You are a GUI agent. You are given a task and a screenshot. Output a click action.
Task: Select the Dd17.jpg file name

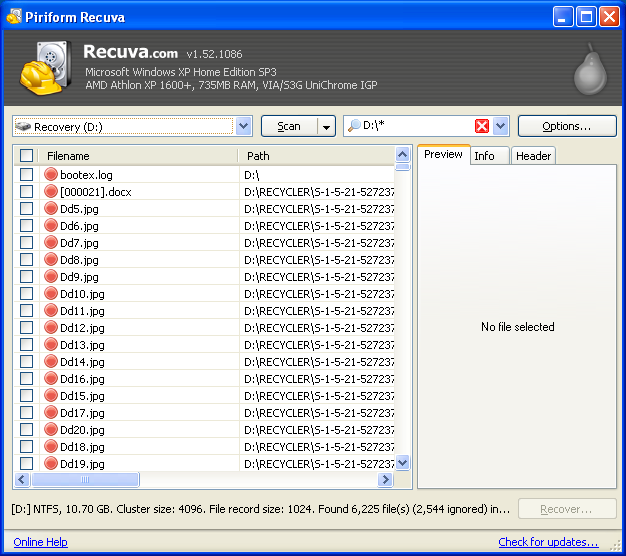pyautogui.click(x=82, y=413)
